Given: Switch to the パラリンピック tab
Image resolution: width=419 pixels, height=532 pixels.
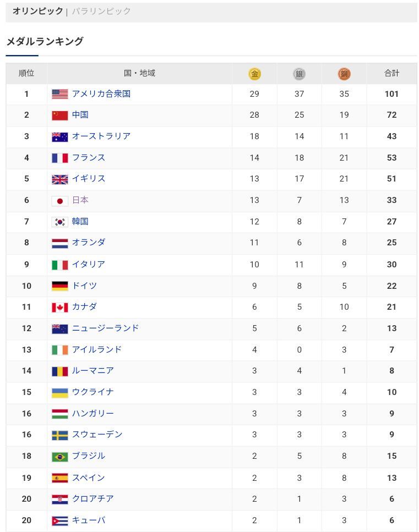Looking at the screenshot, I should coord(101,11).
